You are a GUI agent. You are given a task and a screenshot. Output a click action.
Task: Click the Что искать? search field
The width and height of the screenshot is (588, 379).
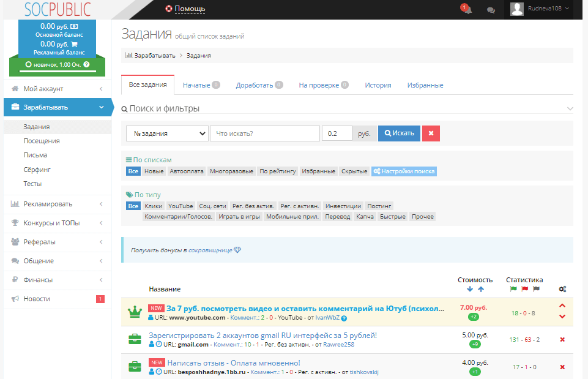coord(265,133)
